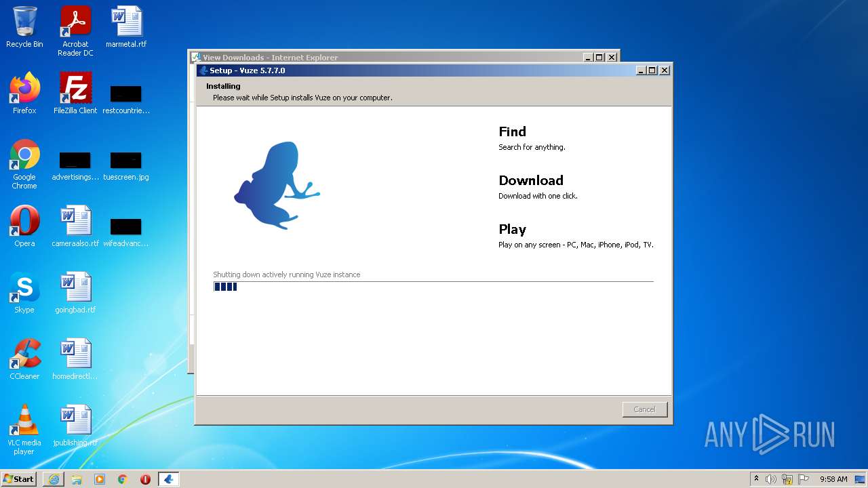Click the Start button
868x488 pixels.
coord(19,479)
